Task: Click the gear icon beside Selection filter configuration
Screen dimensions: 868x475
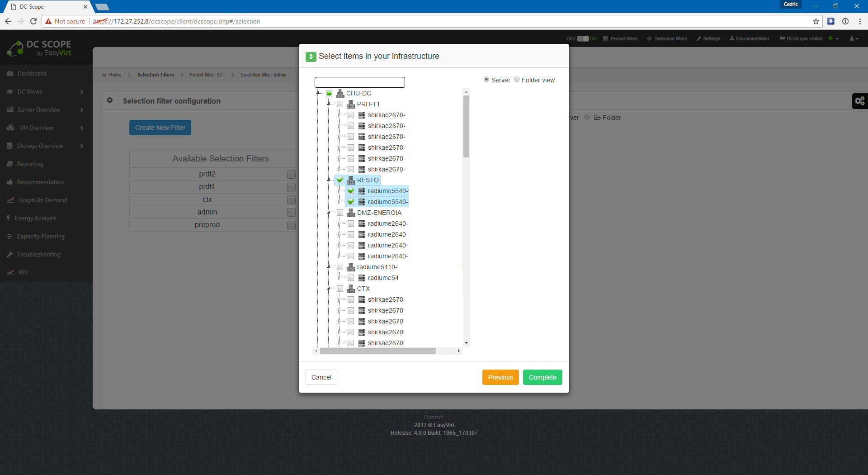Action: (110, 100)
